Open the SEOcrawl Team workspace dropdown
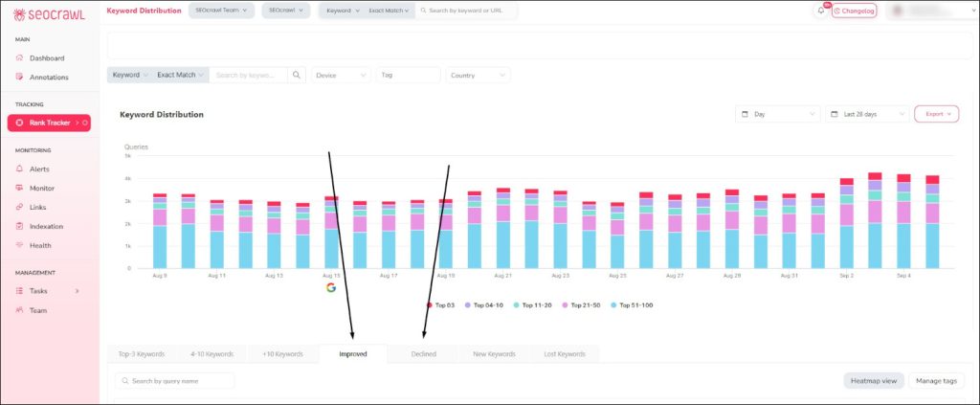The height and width of the screenshot is (405, 980). [221, 11]
